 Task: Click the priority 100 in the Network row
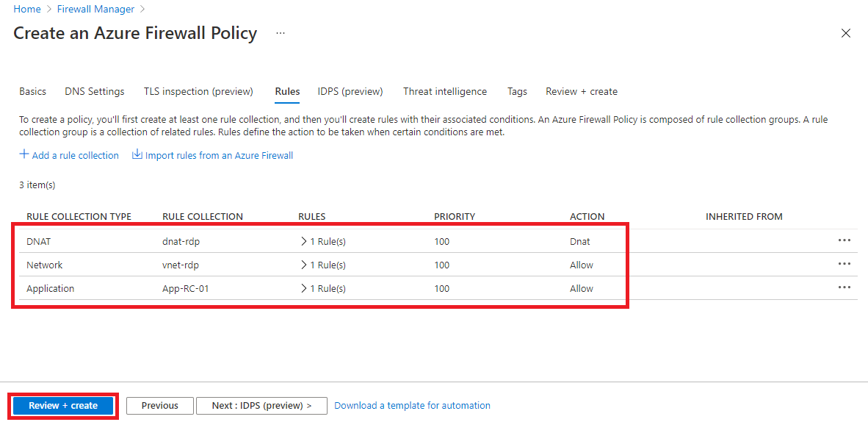(x=442, y=265)
